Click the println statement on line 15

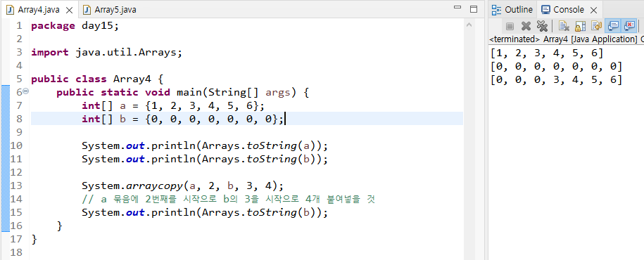(205, 213)
